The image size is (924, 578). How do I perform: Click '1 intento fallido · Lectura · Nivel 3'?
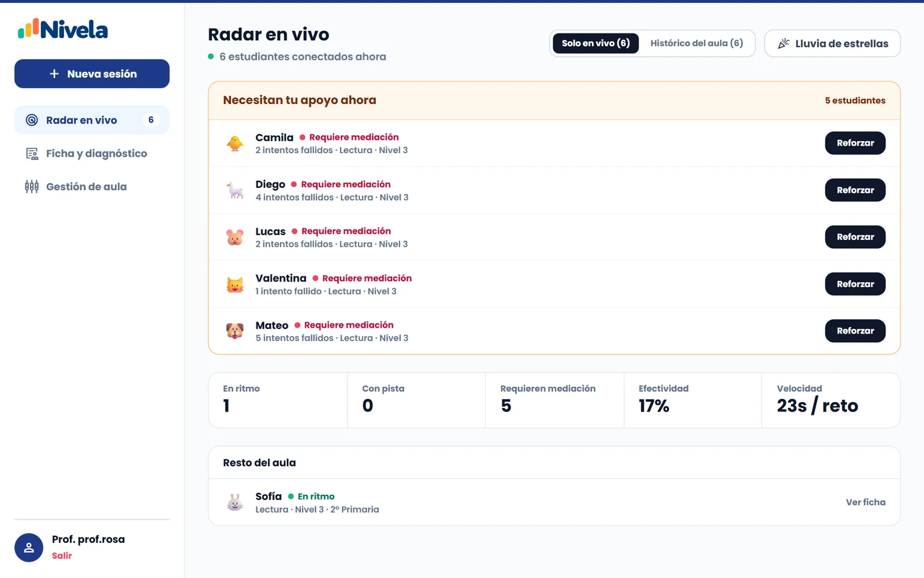[x=326, y=291]
